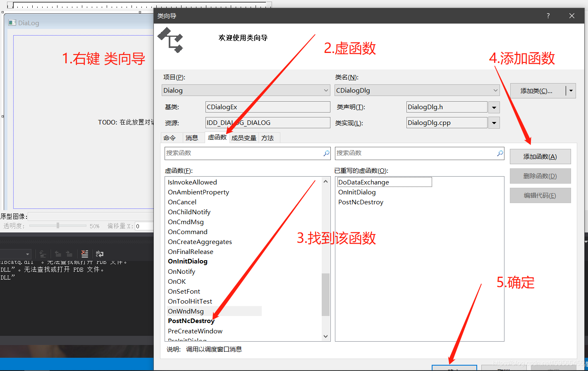
Task: Toggle word wrap icon in Output toolbar
Action: 100,254
